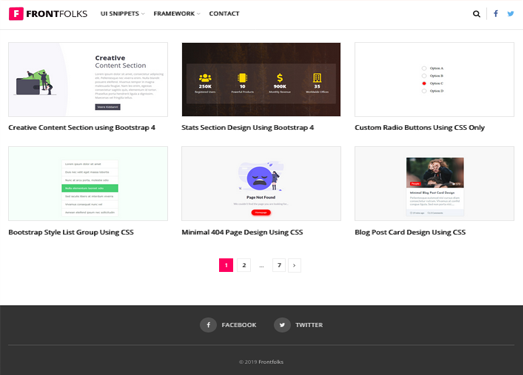Open Blog Post Card Design Using CSS title
Image resolution: width=523 pixels, height=375 pixels.
point(410,232)
